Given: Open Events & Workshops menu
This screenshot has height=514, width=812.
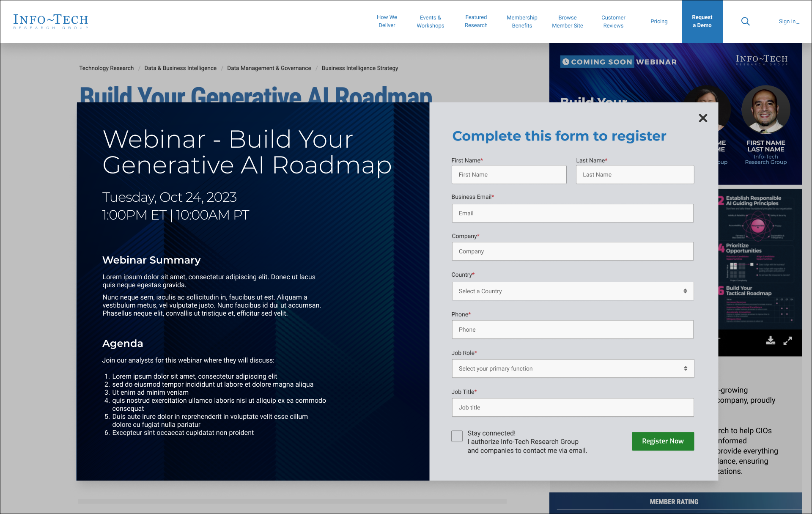Looking at the screenshot, I should (430, 22).
